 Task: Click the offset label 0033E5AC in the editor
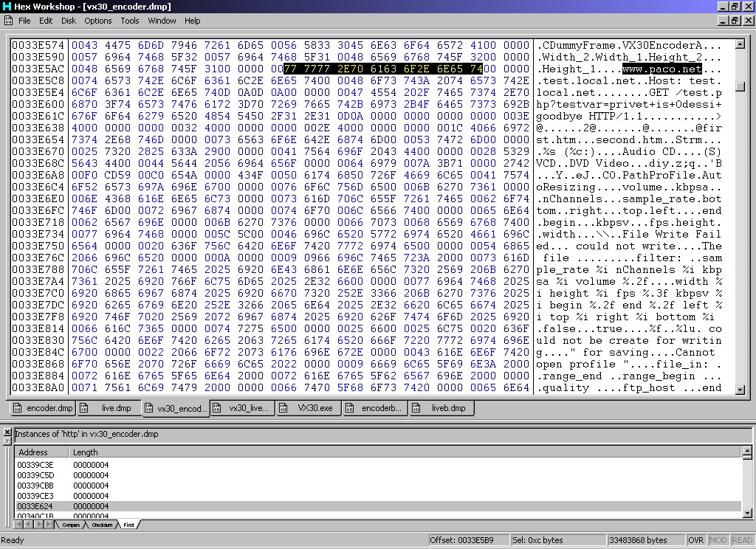38,69
